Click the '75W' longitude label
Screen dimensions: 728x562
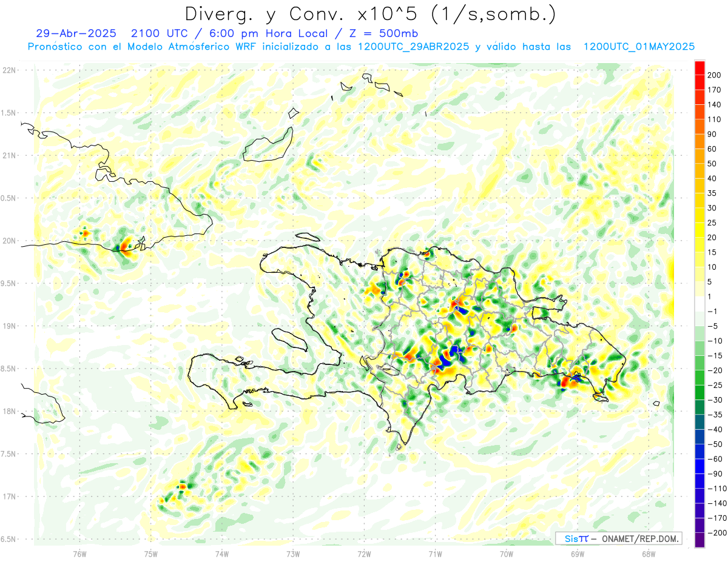(x=150, y=554)
